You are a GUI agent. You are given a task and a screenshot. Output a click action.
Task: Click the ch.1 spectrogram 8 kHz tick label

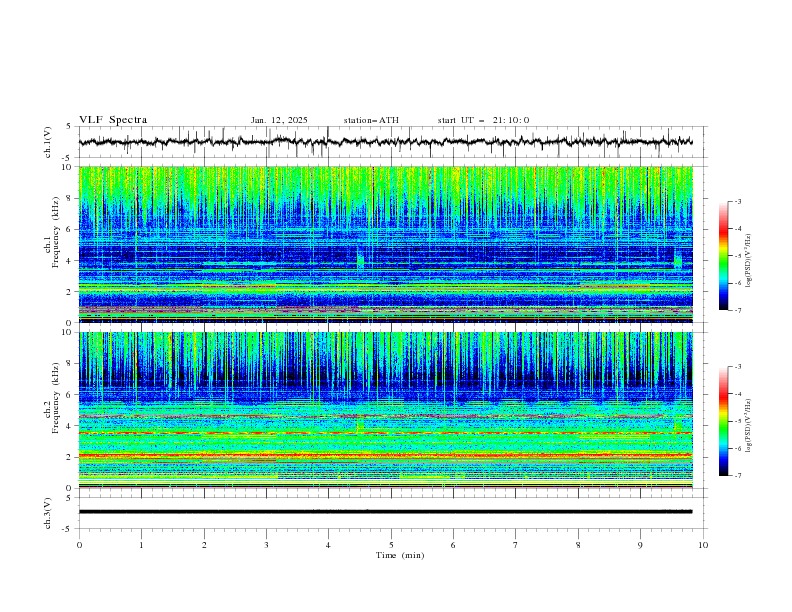[71, 198]
